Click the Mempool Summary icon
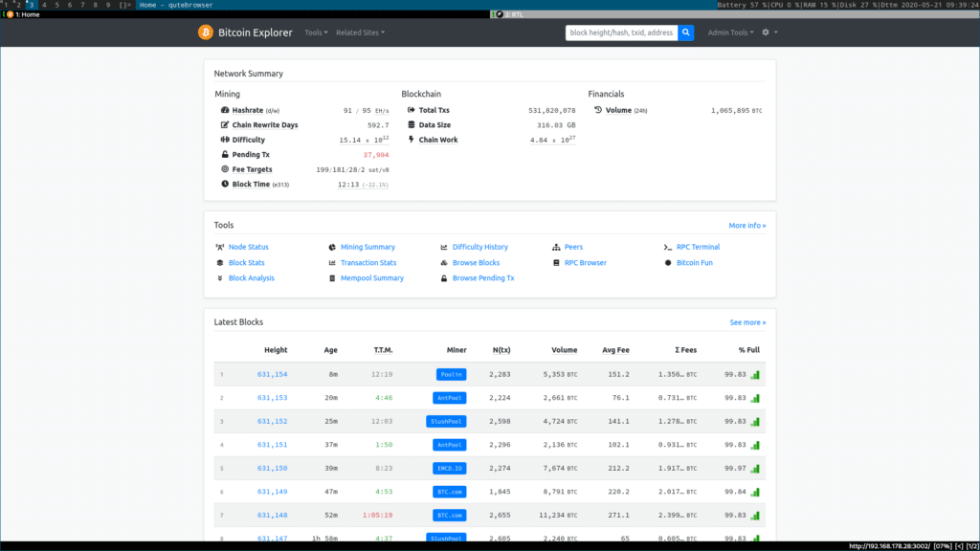Viewport: 980px width, 551px height. pyautogui.click(x=332, y=278)
